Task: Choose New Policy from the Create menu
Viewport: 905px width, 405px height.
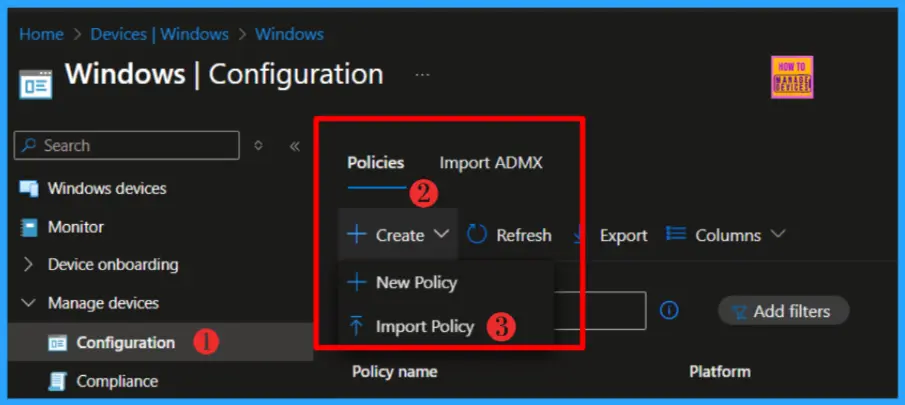Action: [x=416, y=283]
